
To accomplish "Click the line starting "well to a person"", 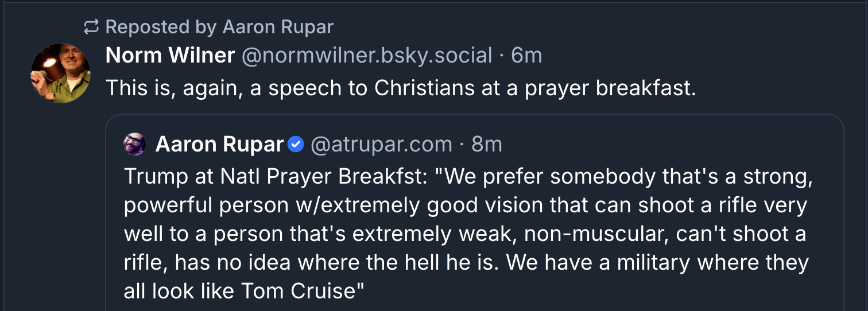I will click(x=464, y=234).
